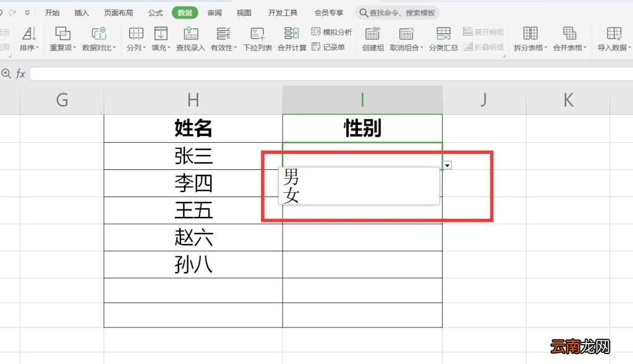Click the 张三 cell
Viewport: 633px width, 364px height.
[193, 156]
